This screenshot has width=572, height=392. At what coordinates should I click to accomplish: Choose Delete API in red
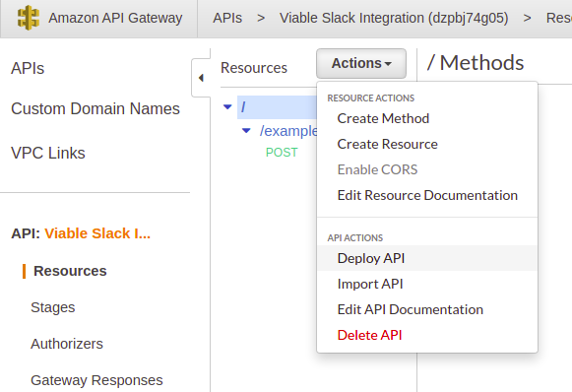[427, 335]
